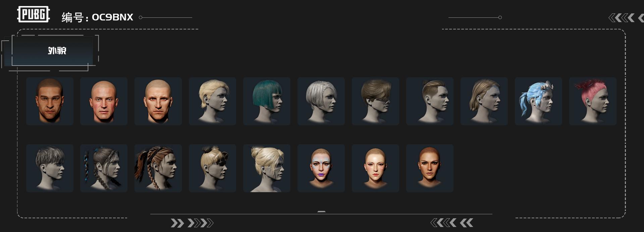The image size is (644, 232).
Task: Click the bottom-left right-pointing chevron arrows
Action: pyautogui.click(x=192, y=223)
